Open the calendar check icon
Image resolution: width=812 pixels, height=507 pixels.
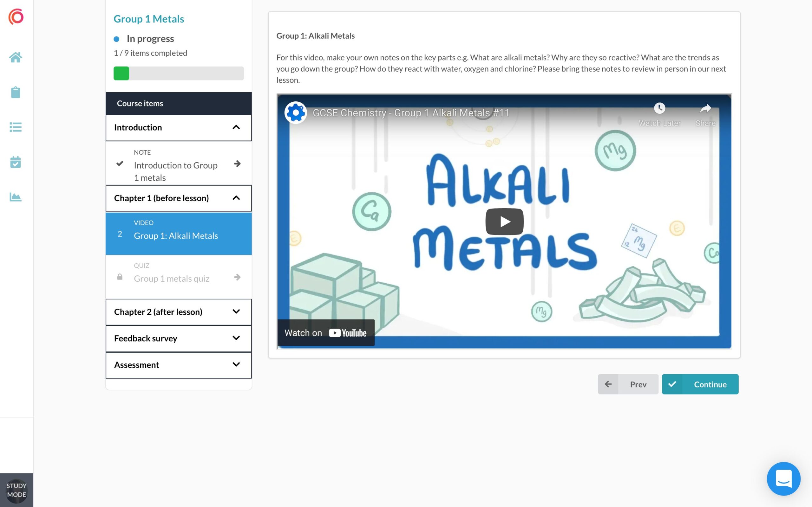[16, 162]
